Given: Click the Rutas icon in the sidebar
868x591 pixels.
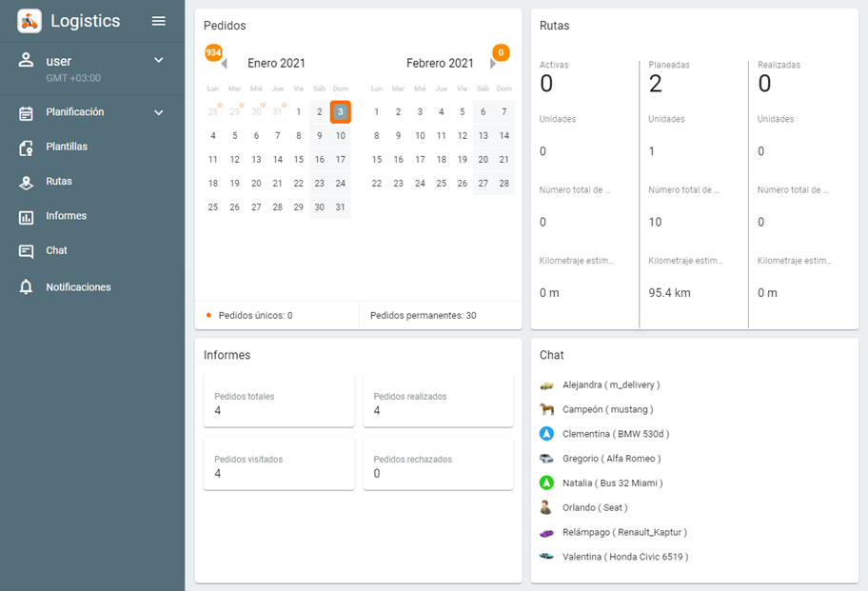Looking at the screenshot, I should point(27,182).
